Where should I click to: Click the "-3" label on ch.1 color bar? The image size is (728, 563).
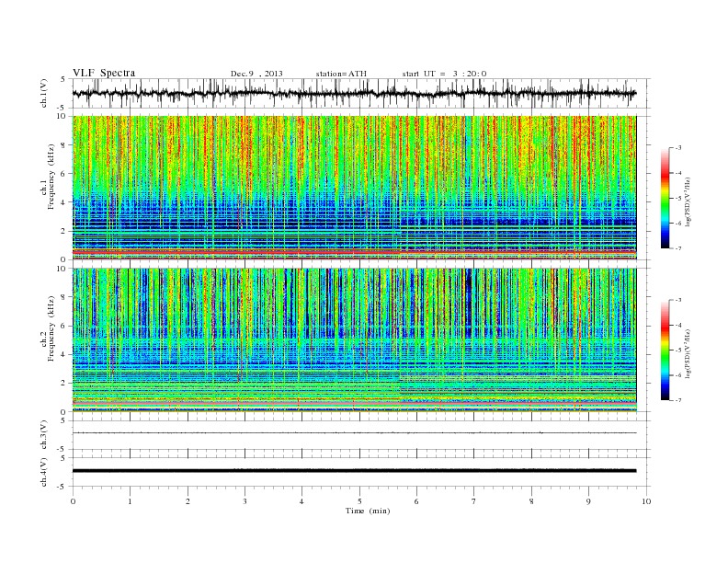pos(677,148)
